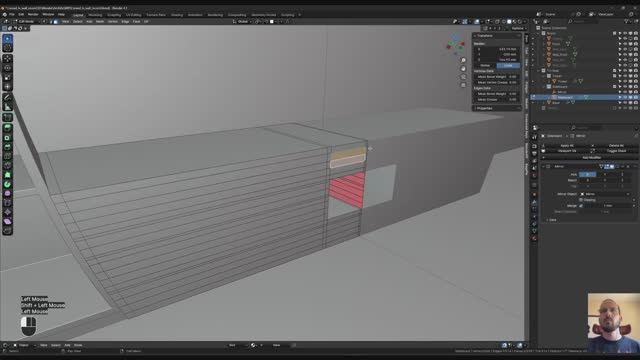
Task: Select the Smooth Vertices tool
Action: pyautogui.click(x=7, y=193)
